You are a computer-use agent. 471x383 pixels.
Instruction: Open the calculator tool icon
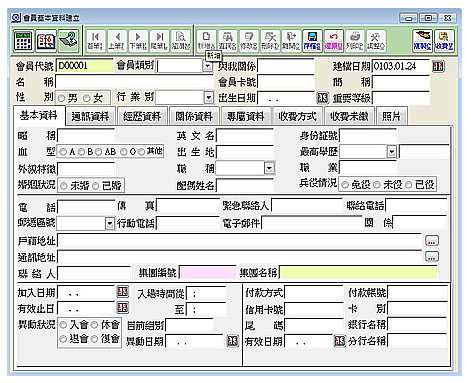(x=23, y=41)
